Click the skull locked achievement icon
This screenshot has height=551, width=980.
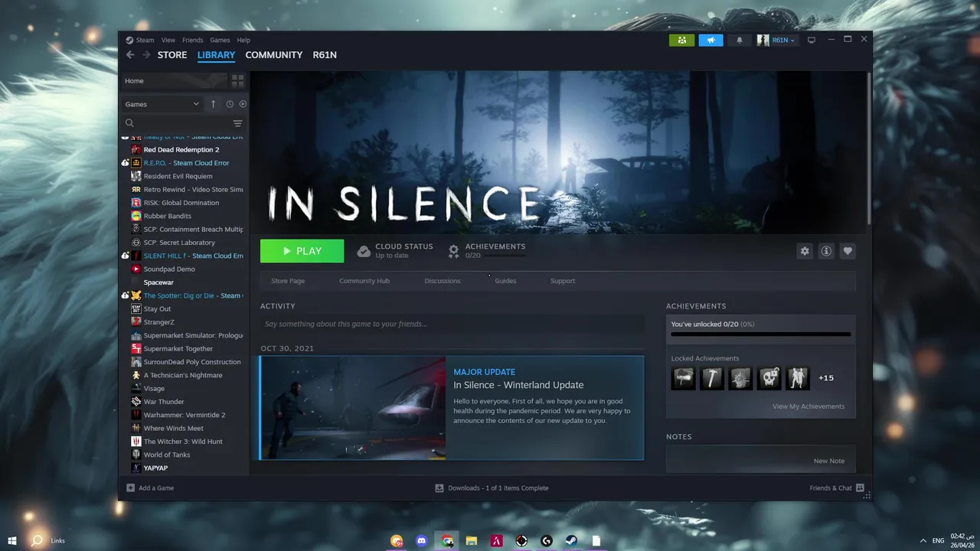point(769,378)
